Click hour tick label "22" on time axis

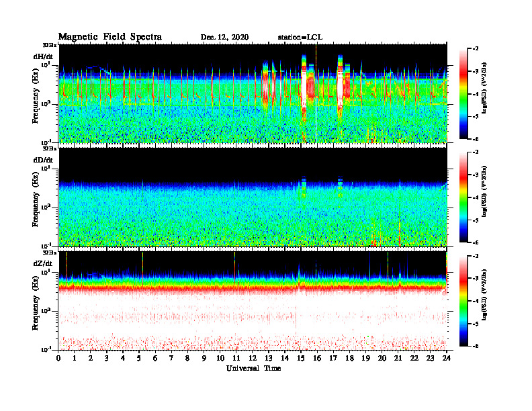click(414, 359)
